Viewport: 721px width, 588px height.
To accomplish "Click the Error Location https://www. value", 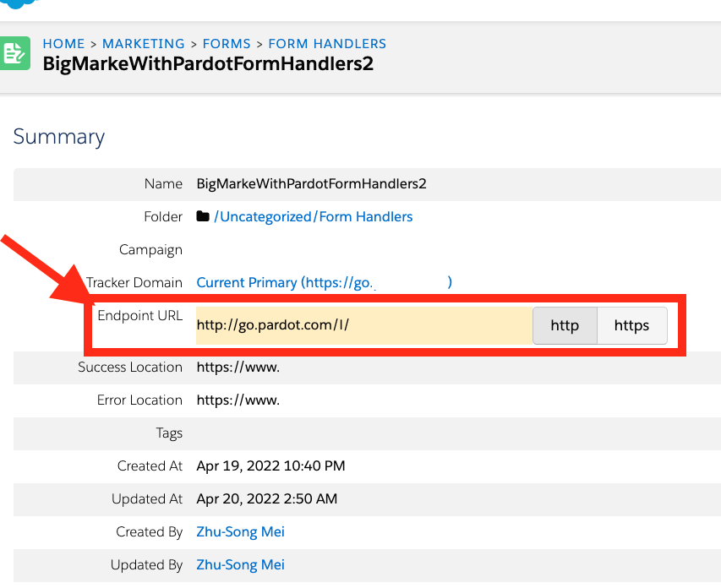I will click(x=238, y=400).
